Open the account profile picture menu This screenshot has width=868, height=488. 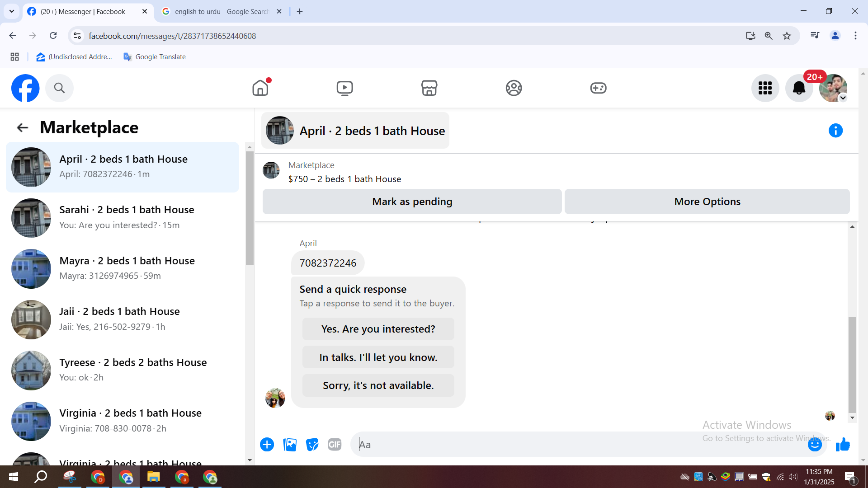[833, 88]
